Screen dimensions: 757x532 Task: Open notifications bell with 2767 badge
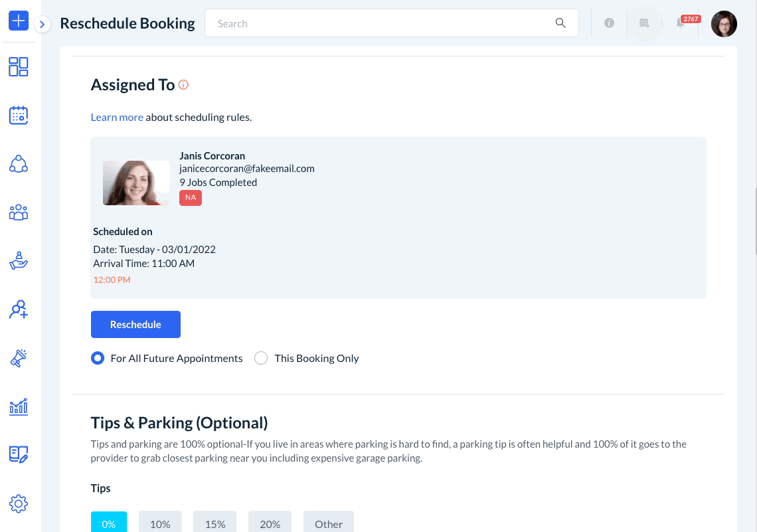(x=681, y=23)
